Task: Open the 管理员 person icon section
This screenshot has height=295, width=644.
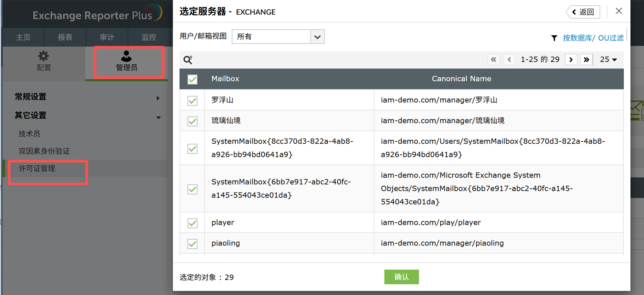Action: pos(127,61)
